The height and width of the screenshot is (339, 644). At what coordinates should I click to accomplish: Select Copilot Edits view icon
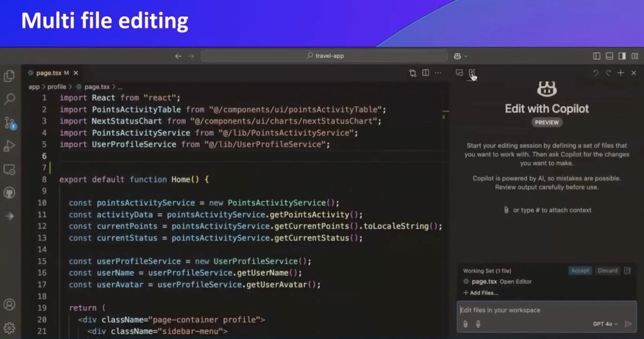click(472, 73)
